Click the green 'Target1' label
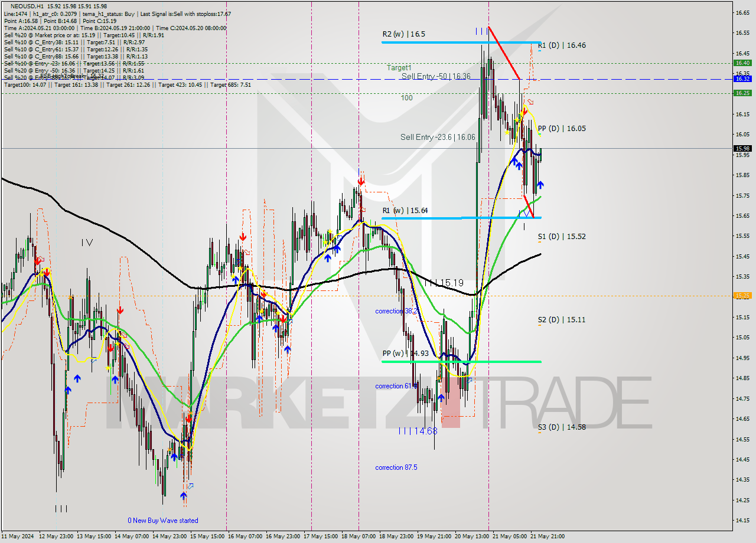The image size is (756, 543). click(399, 68)
